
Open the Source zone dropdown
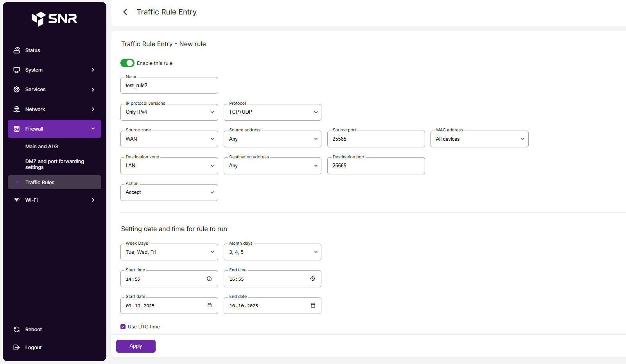(169, 139)
